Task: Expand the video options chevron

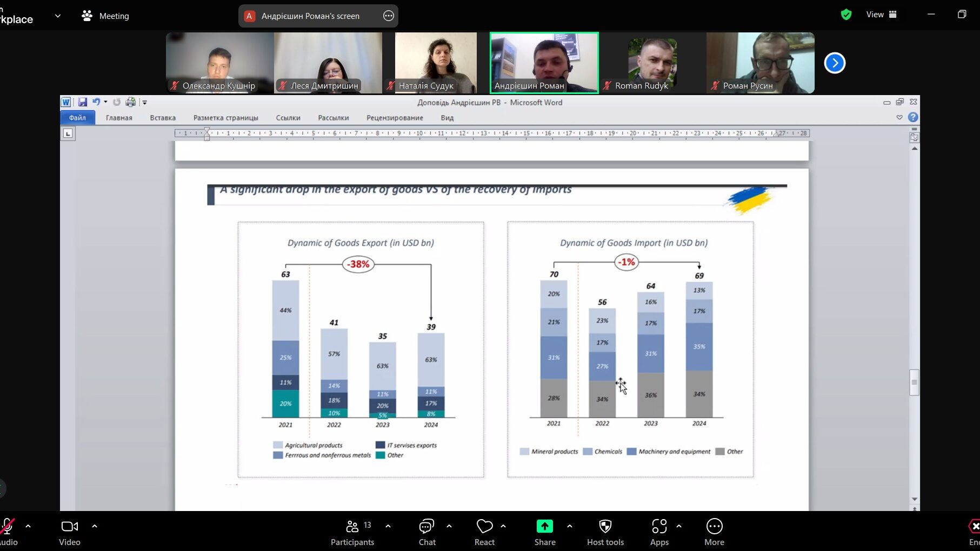Action: [95, 526]
